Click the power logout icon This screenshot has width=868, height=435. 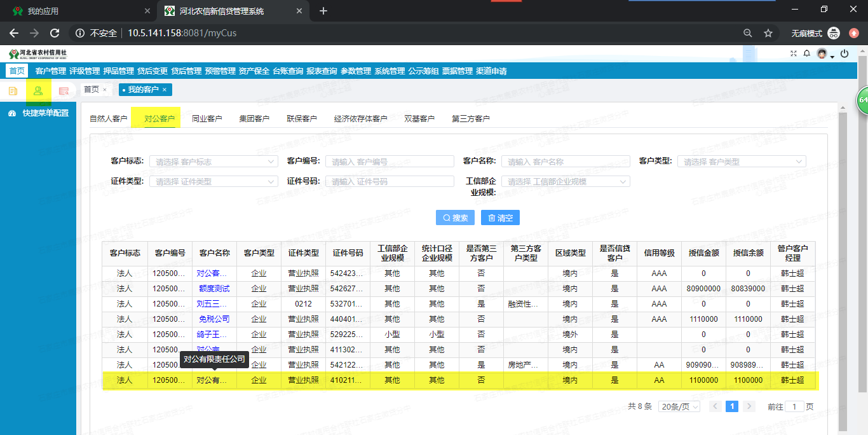tap(844, 53)
